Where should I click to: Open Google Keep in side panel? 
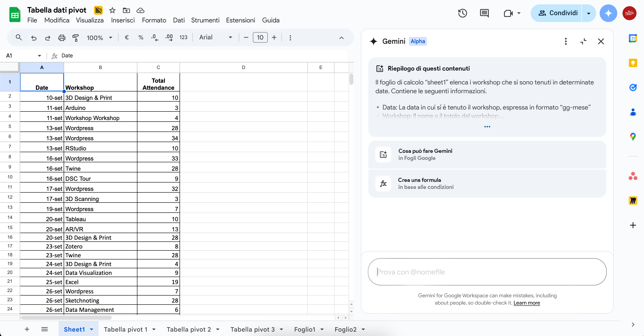[x=633, y=63]
